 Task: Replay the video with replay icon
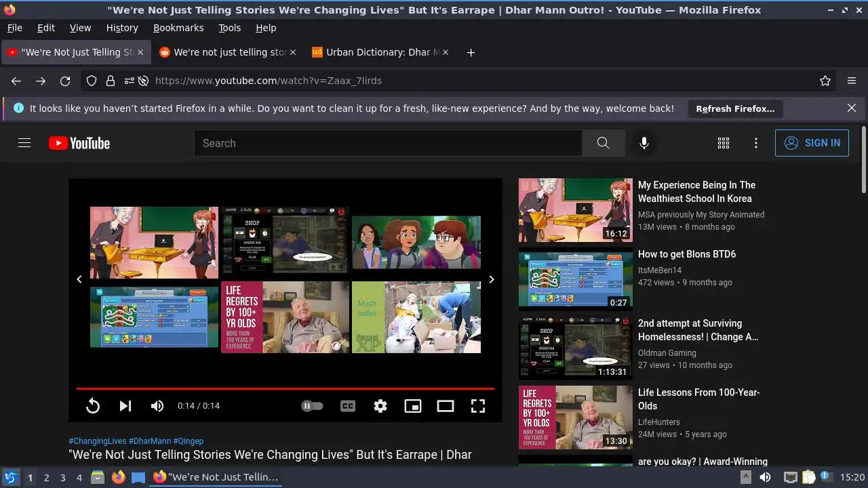point(93,406)
